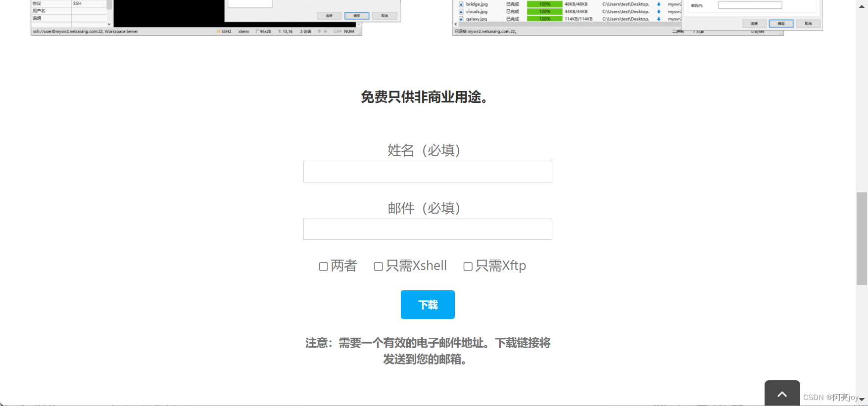Click the Xshell screenshot thumbnail

coord(215,18)
